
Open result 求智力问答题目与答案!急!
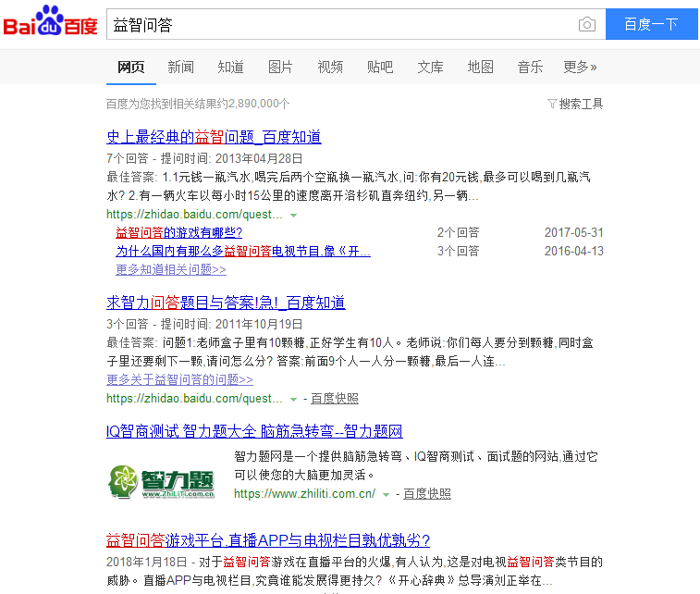click(x=226, y=303)
